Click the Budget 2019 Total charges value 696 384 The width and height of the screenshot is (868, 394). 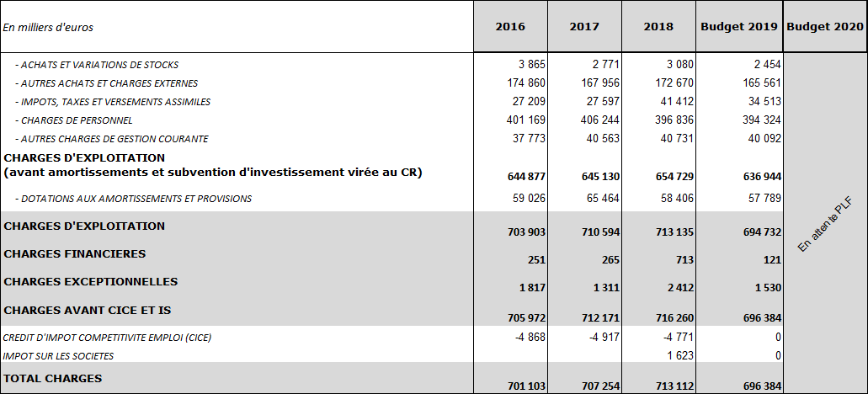pyautogui.click(x=761, y=386)
